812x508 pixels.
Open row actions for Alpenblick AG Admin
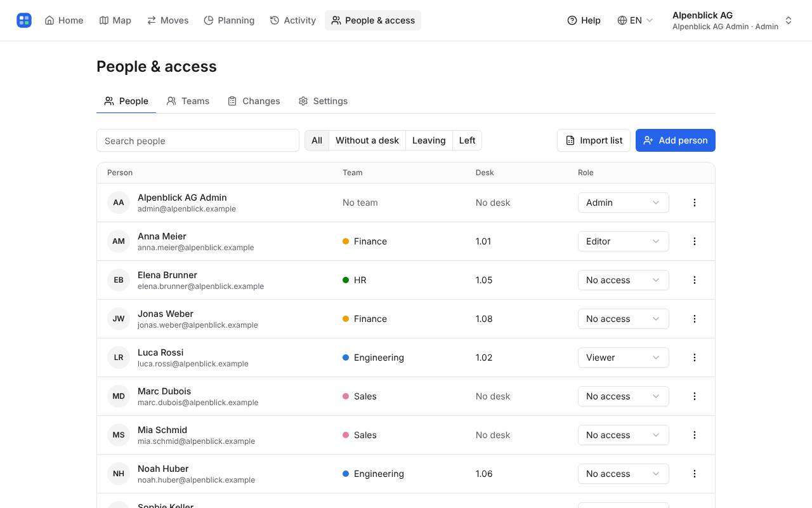coord(695,203)
